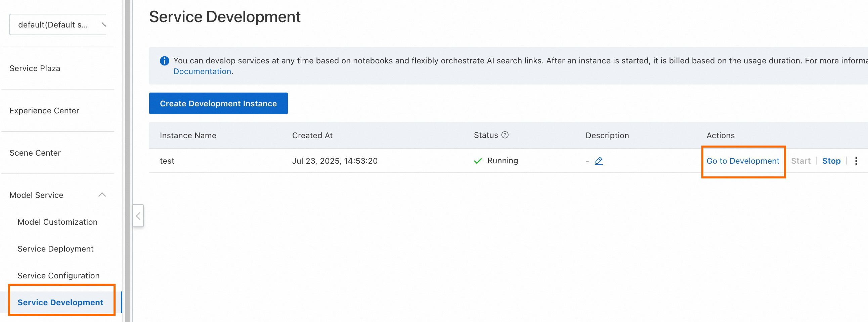Collapse the sidebar with the arrow handle
This screenshot has height=322, width=868.
(138, 216)
